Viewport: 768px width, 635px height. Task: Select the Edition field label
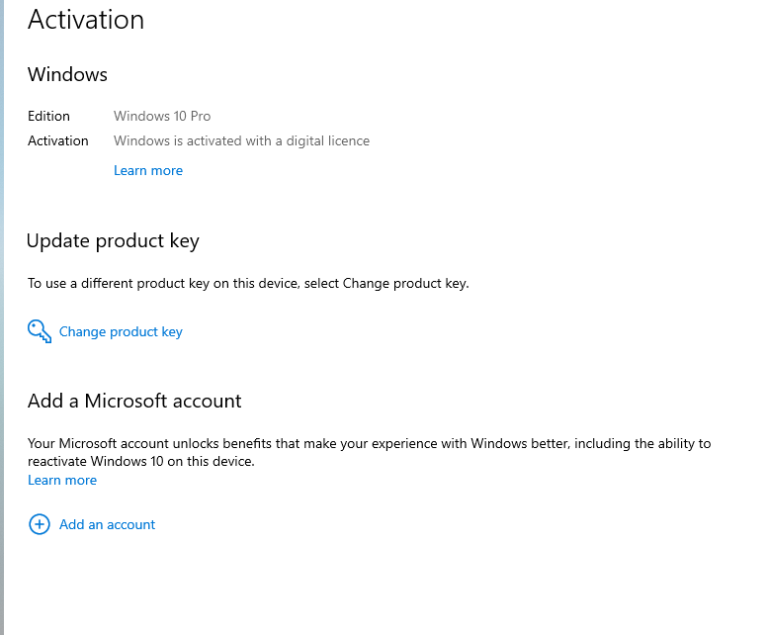pos(48,116)
